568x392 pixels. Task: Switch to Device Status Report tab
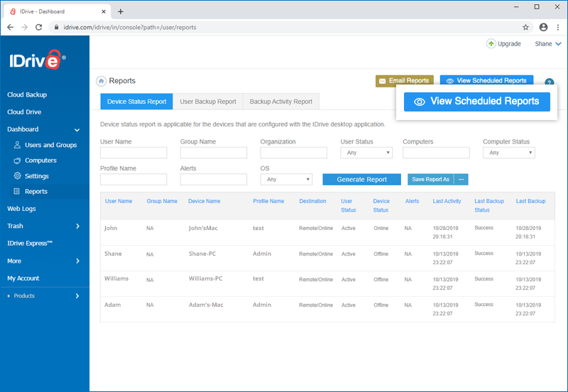[136, 102]
